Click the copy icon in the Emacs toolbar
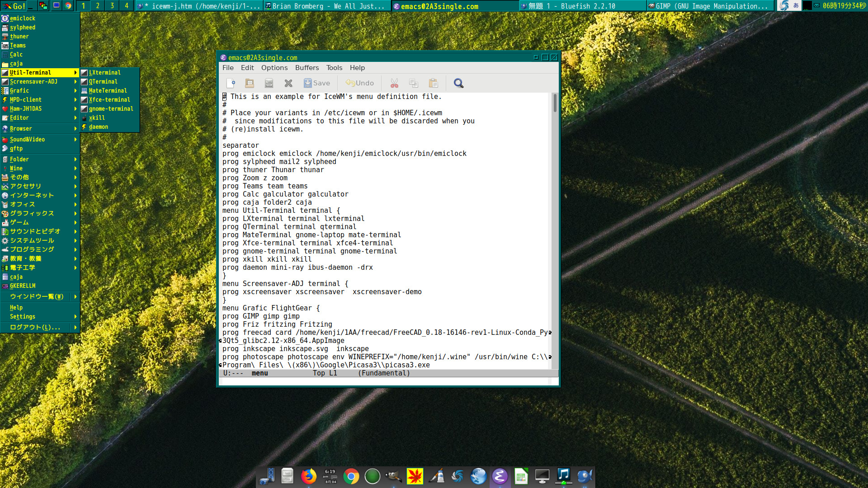The height and width of the screenshot is (488, 868). click(x=413, y=83)
